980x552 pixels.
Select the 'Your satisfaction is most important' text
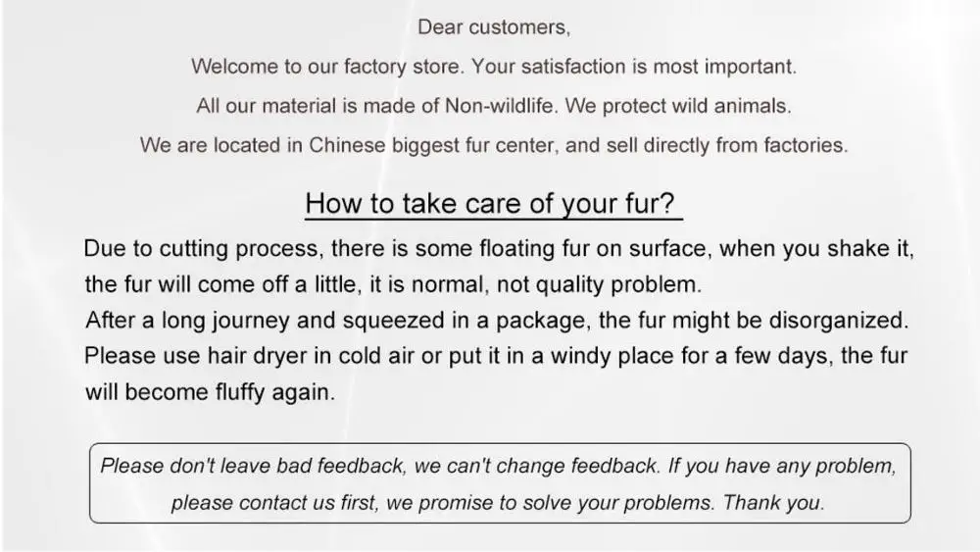(x=634, y=67)
